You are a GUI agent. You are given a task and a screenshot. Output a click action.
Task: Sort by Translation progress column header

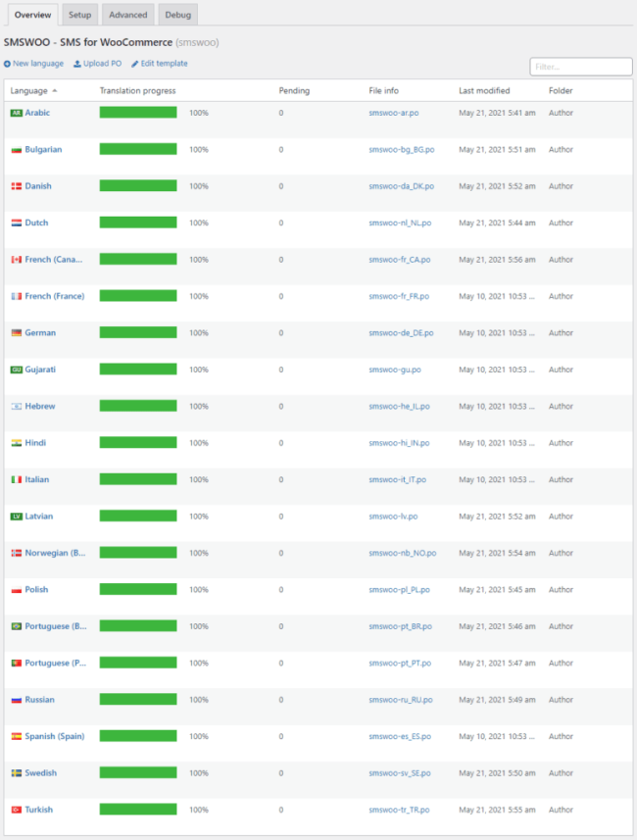tap(138, 91)
